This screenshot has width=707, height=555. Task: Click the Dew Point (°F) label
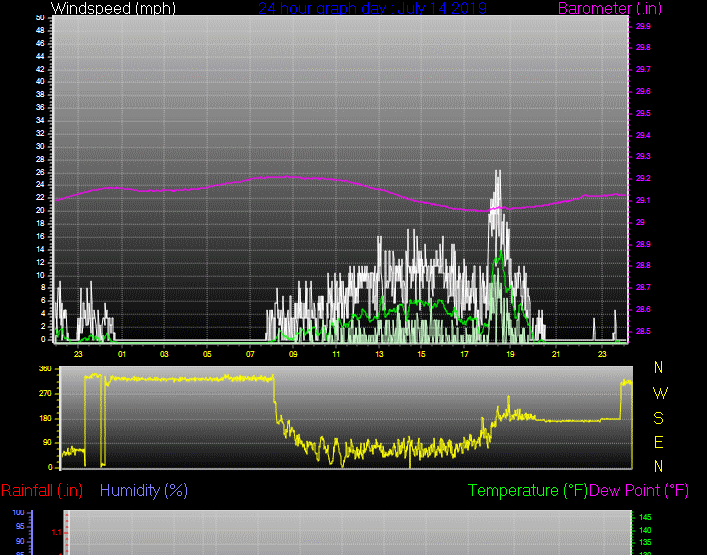click(639, 490)
